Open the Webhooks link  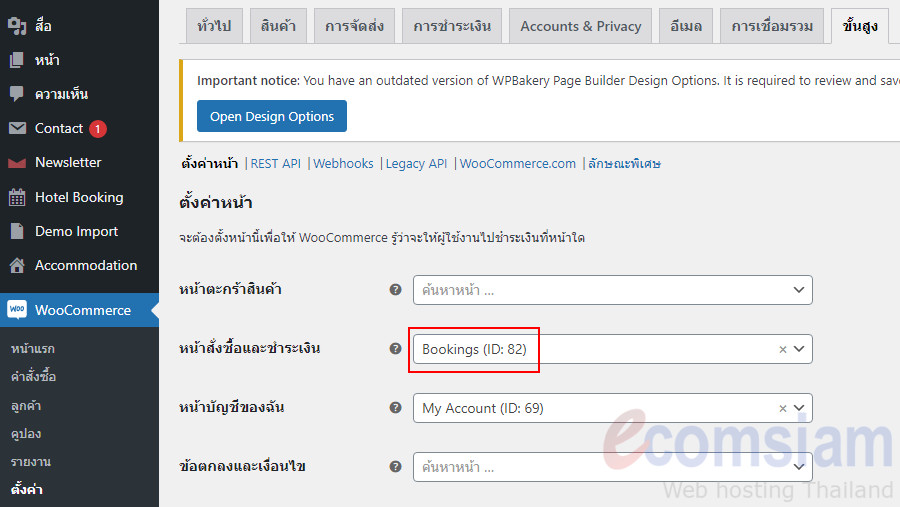[x=343, y=164]
